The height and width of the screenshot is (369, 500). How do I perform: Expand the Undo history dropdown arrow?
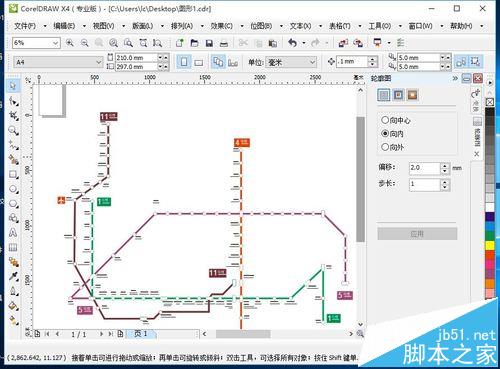(304, 43)
